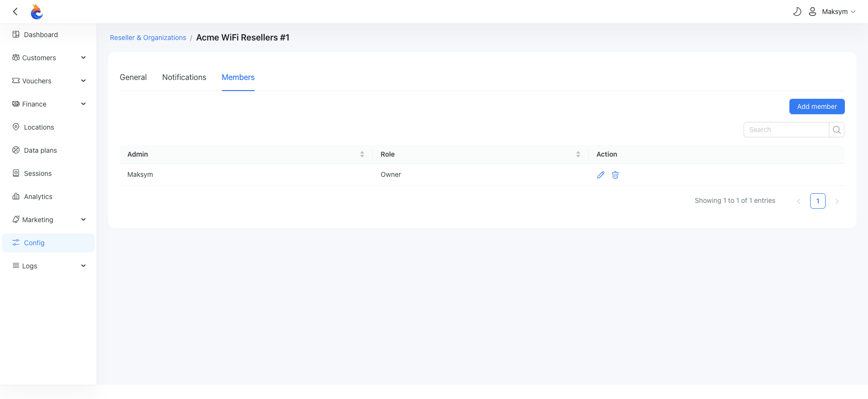Click the Customers sidebar icon
Image resolution: width=868 pixels, height=399 pixels.
16,57
